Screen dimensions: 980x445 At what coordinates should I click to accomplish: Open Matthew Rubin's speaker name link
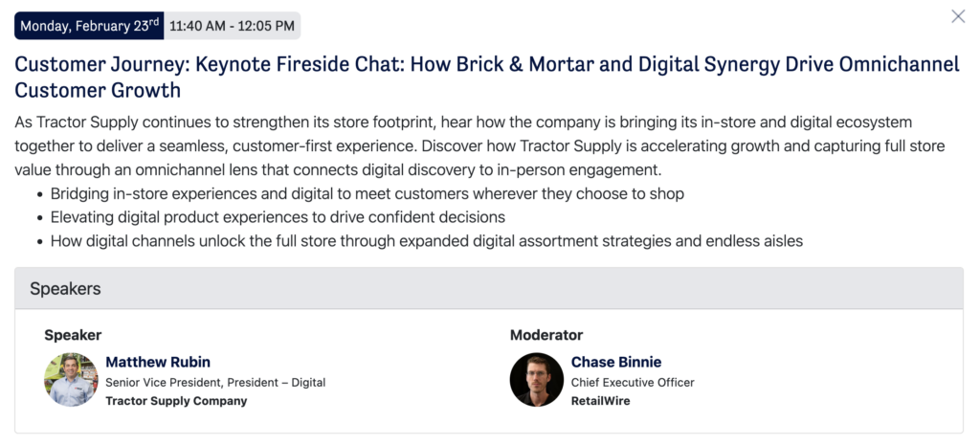click(x=158, y=362)
